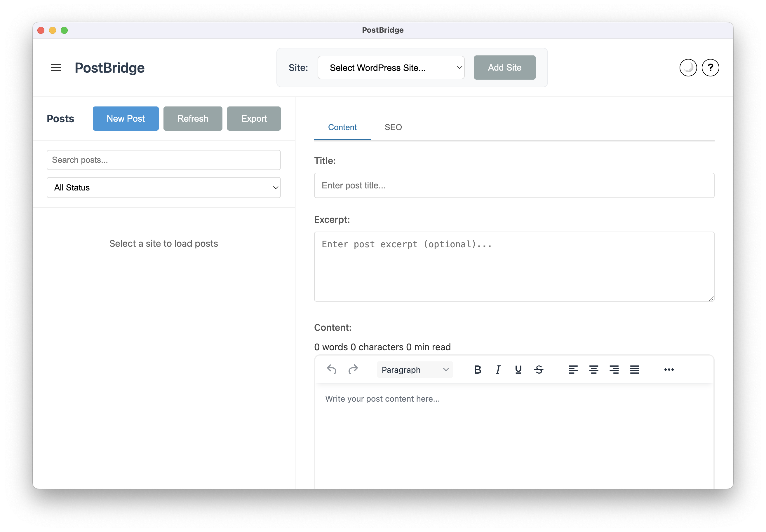
Task: Toggle dark mode with the moon icon
Action: (688, 68)
